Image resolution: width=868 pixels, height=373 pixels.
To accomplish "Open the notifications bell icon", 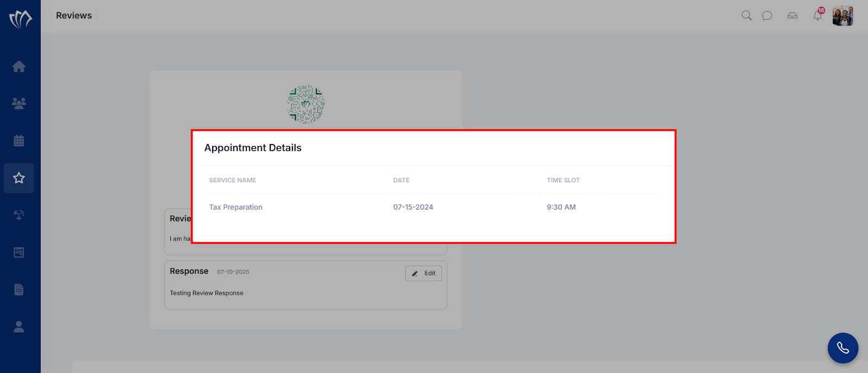I will (x=818, y=15).
